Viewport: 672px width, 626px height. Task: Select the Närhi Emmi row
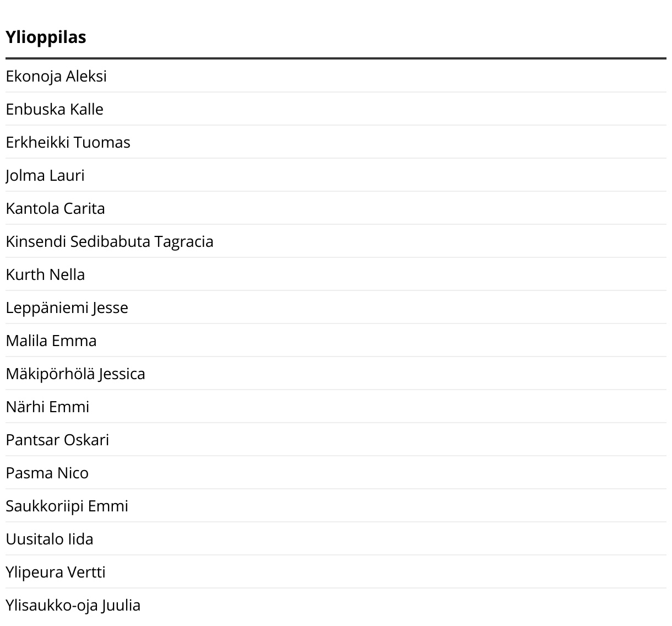coord(47,407)
